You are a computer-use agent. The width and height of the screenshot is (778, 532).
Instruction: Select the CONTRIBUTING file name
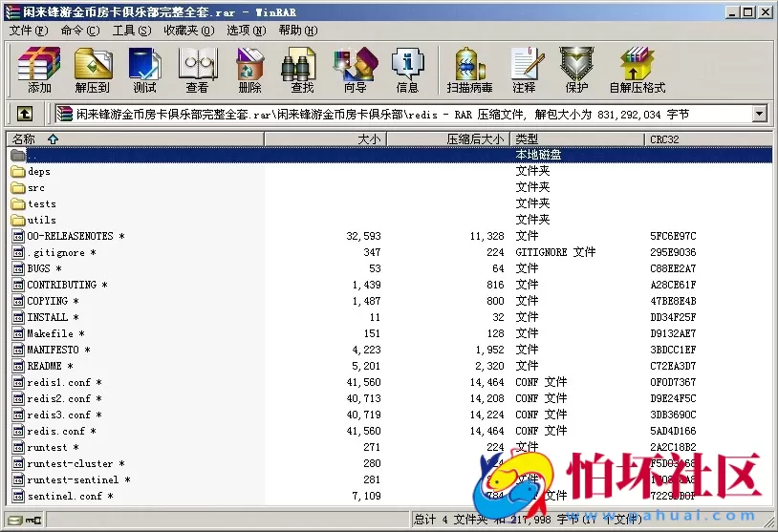[x=61, y=285]
